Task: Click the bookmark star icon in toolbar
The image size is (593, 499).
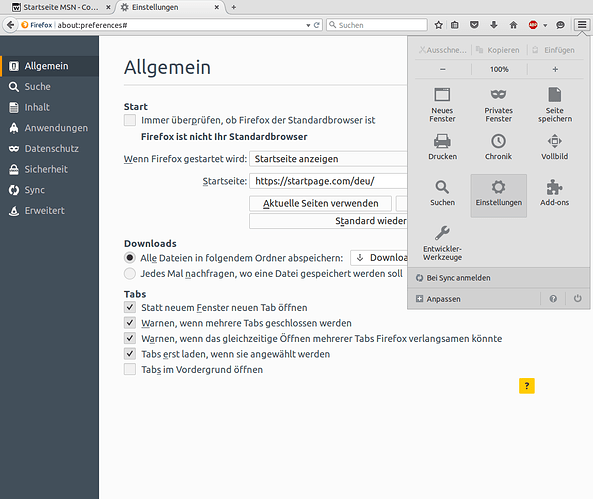Action: 438,25
